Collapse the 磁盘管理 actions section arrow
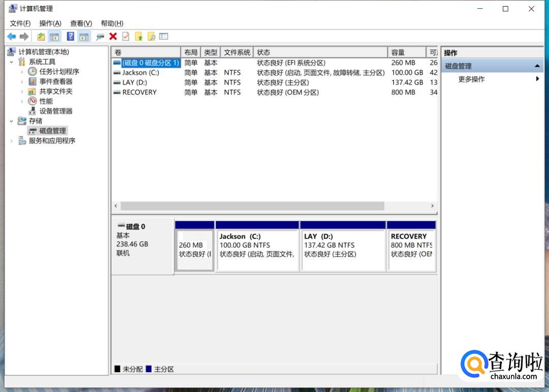Image resolution: width=549 pixels, height=392 pixels. pyautogui.click(x=537, y=66)
